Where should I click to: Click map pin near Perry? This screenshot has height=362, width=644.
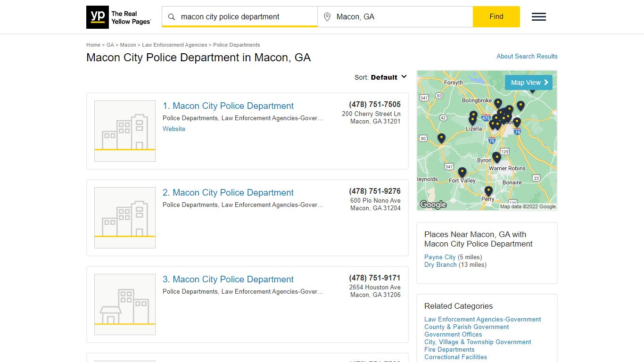(x=489, y=191)
